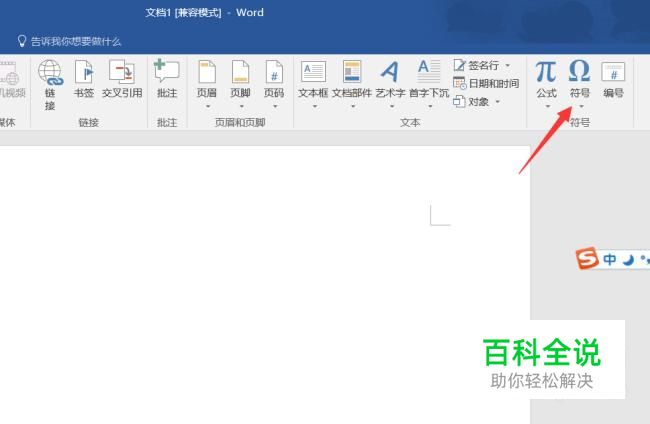Click the Footer (页脚) icon
The width and height of the screenshot is (650, 424).
click(x=240, y=72)
